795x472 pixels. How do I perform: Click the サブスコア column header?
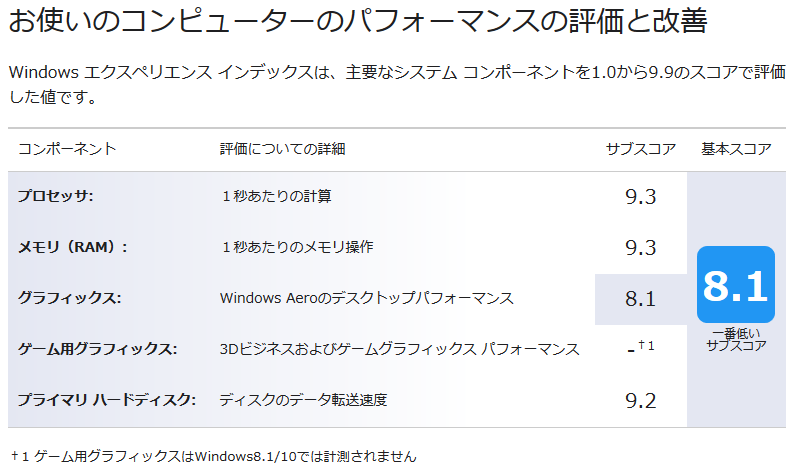click(641, 149)
